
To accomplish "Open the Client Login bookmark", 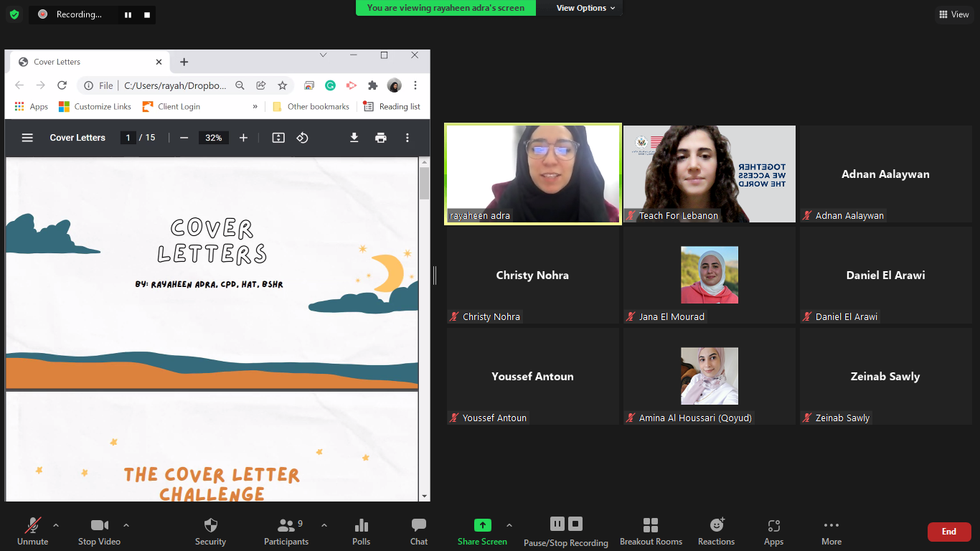I will click(x=171, y=107).
